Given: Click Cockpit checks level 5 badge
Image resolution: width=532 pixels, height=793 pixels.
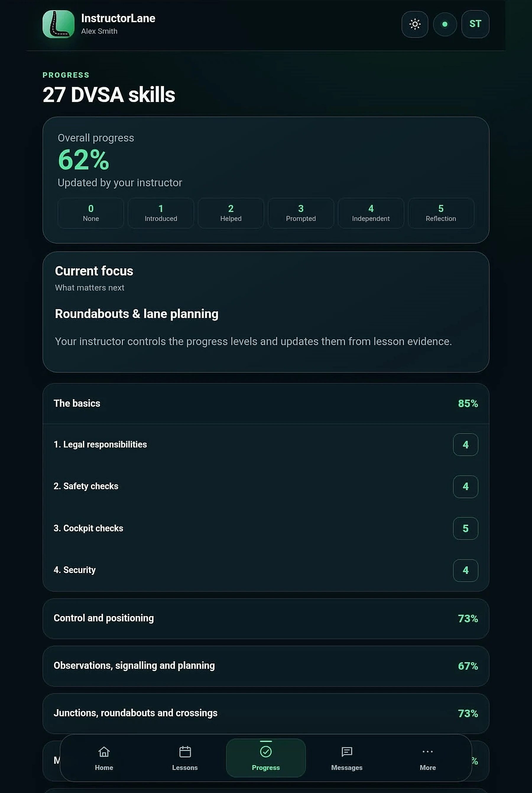Looking at the screenshot, I should 465,528.
